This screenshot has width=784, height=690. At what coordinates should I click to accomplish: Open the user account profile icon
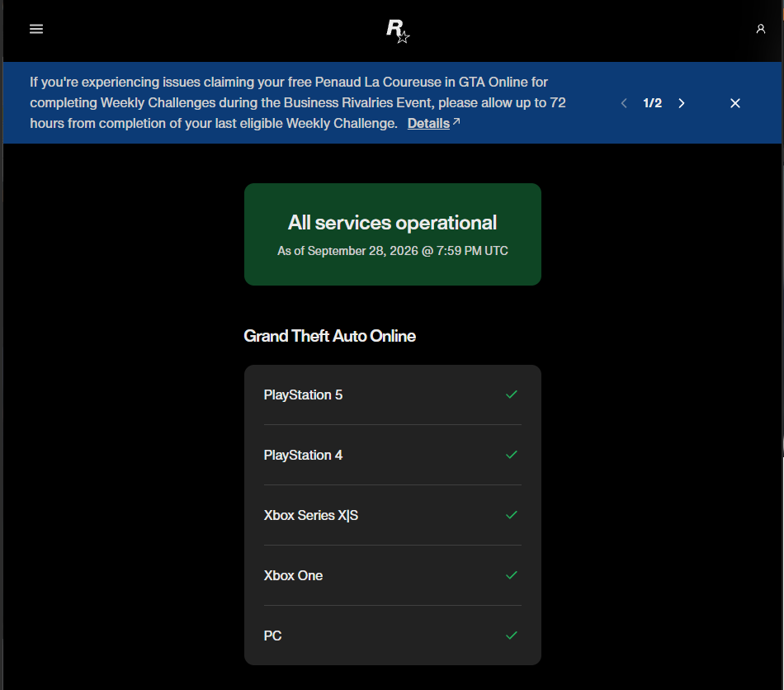[x=761, y=29]
